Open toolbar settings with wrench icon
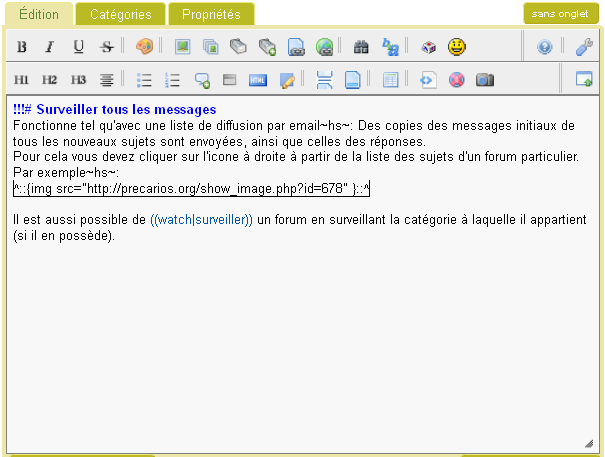Viewport: 605px width, 457px height. 584,47
